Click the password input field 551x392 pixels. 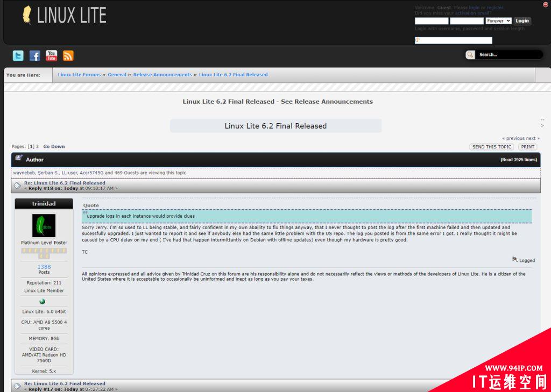(x=467, y=21)
